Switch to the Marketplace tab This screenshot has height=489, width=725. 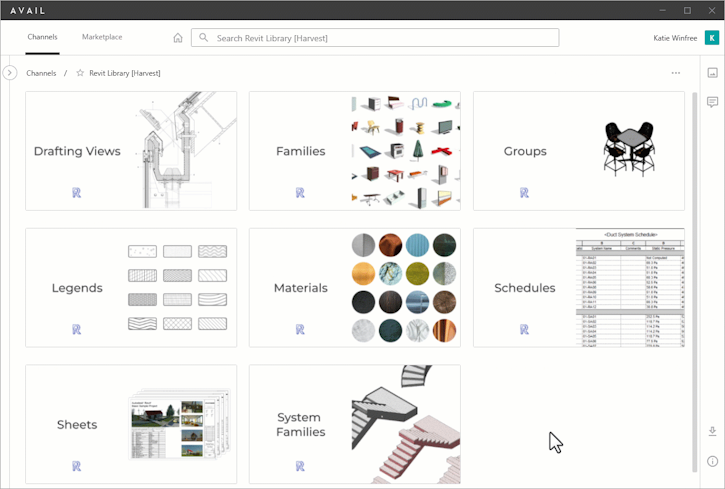[102, 37]
